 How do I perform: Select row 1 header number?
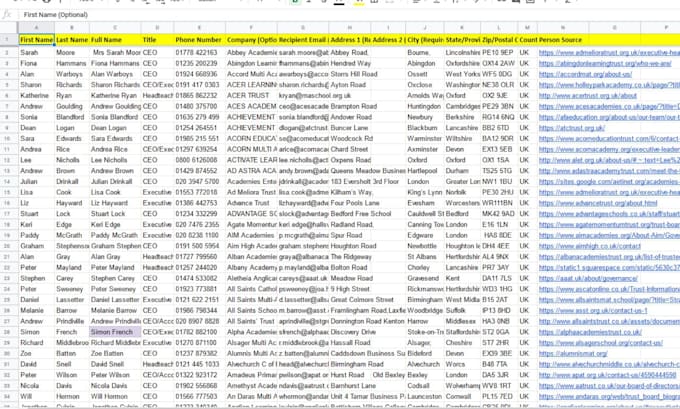(x=9, y=39)
